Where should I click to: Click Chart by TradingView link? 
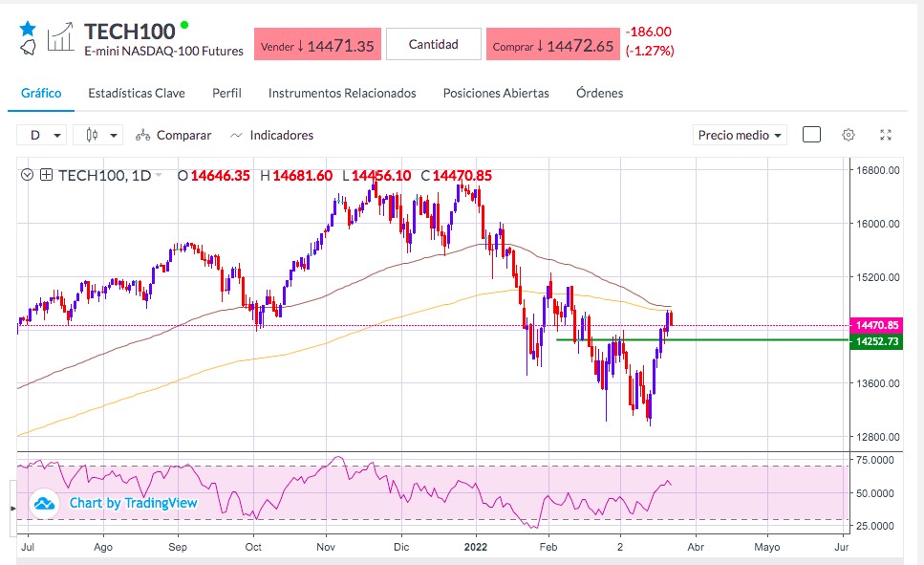coord(133,503)
